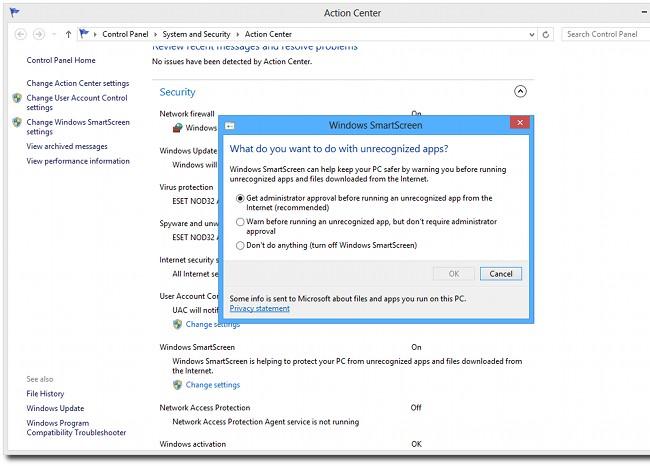Click the Back navigation arrow
This screenshot has width=650, height=466.
click(20, 34)
